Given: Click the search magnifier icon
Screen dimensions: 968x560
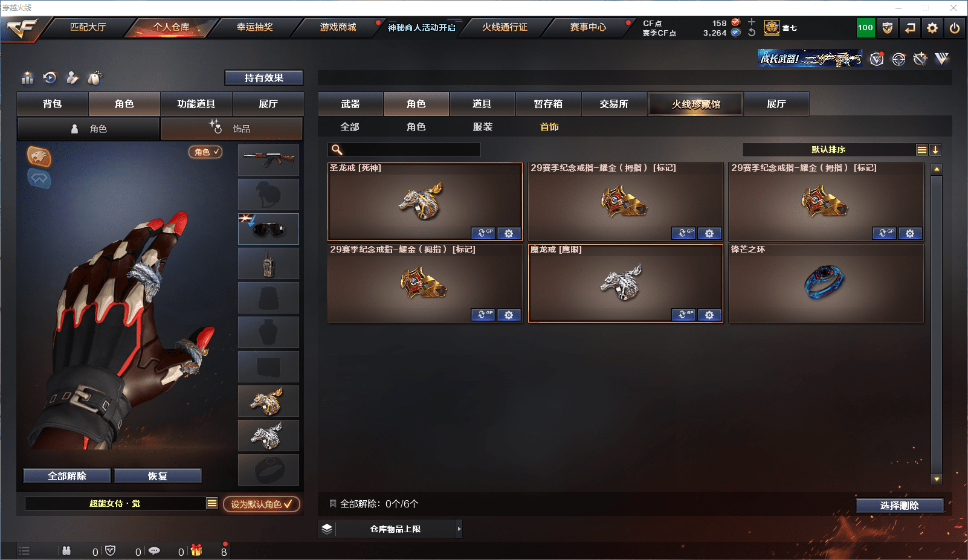Looking at the screenshot, I should click(x=337, y=150).
